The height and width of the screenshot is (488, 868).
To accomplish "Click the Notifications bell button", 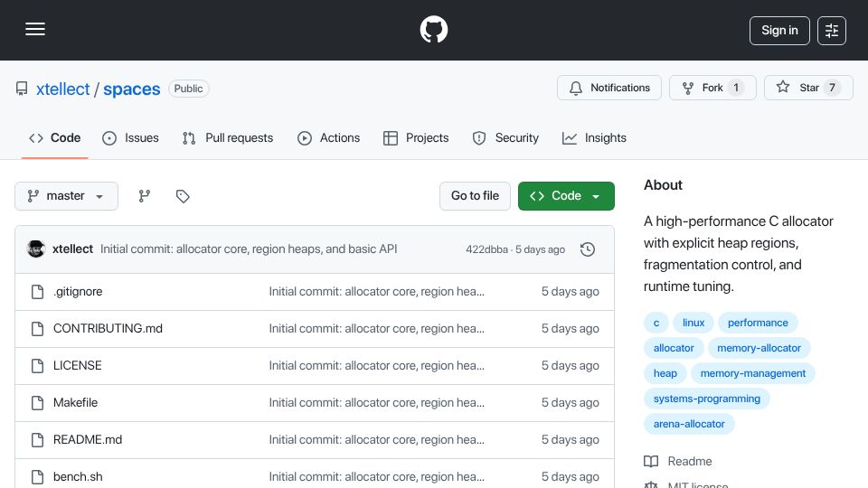I will 609,88.
